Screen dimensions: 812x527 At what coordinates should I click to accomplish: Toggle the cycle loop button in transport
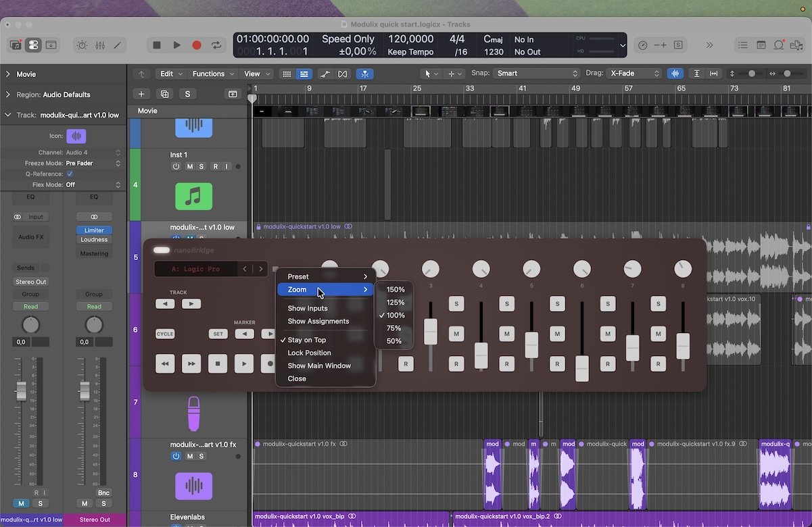[216, 45]
